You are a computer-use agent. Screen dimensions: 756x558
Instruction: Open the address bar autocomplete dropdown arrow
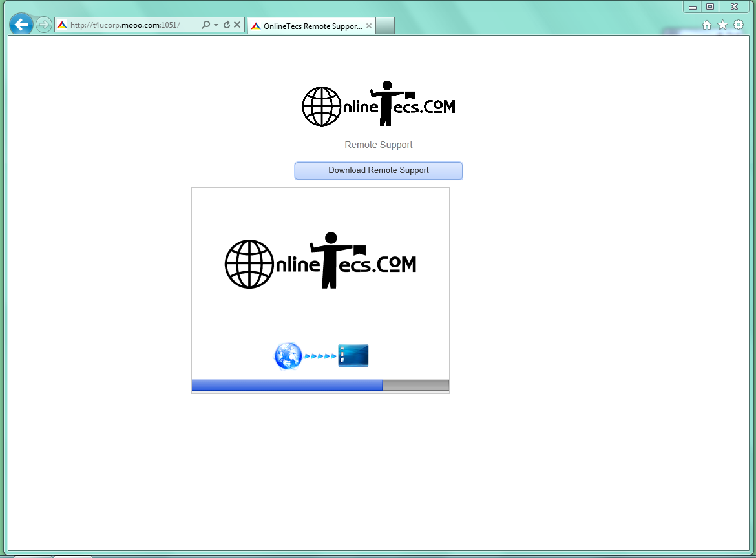click(x=216, y=25)
